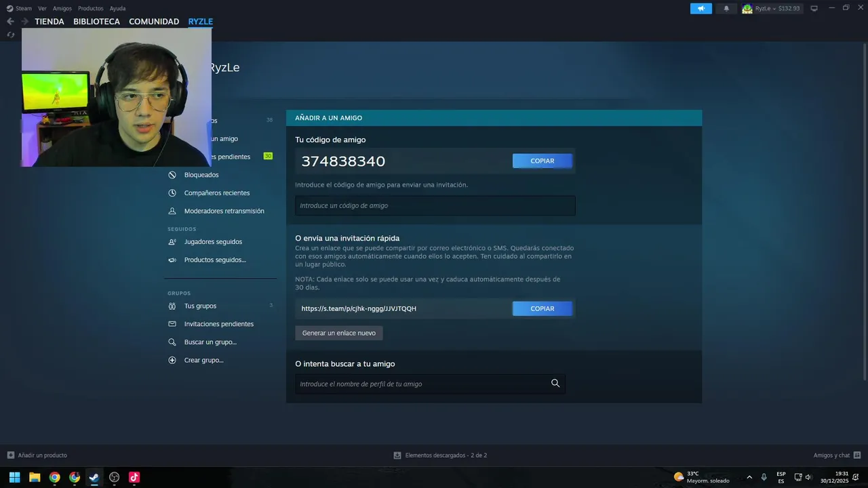Click the Crear grupo plus icon
868x488 pixels.
[172, 360]
